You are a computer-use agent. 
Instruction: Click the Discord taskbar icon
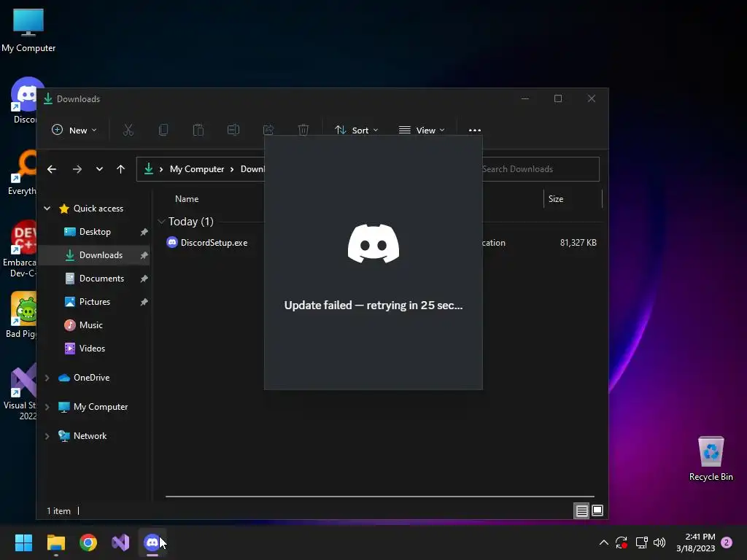(152, 542)
